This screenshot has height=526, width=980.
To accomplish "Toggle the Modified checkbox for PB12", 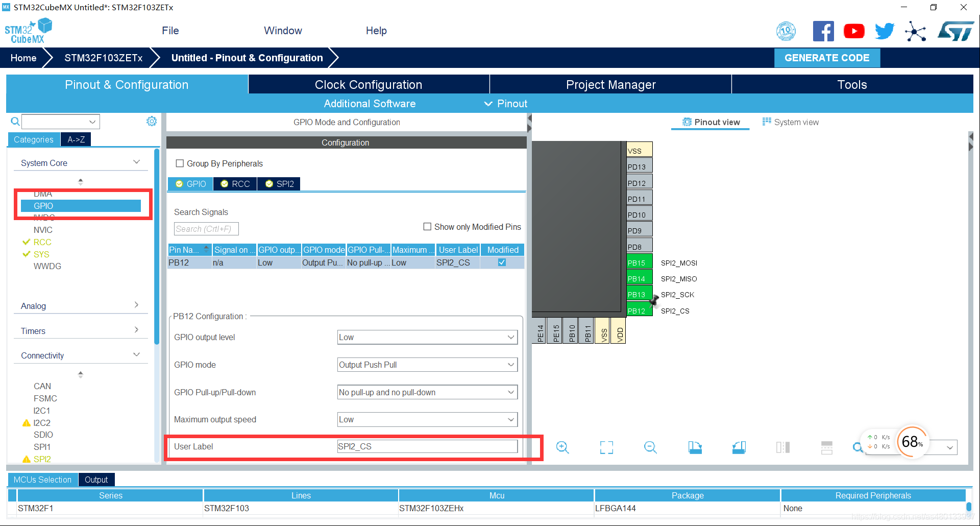I will point(502,262).
